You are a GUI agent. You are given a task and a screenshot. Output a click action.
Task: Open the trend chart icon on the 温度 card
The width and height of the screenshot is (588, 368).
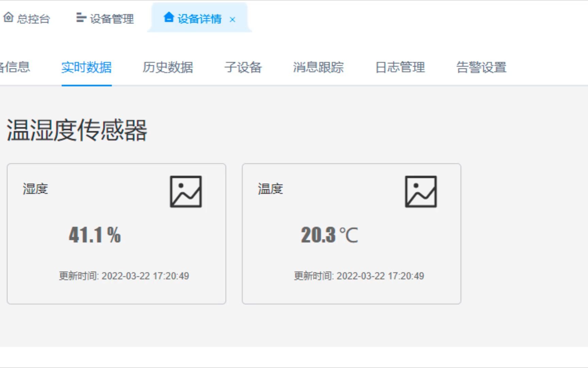pos(421,192)
